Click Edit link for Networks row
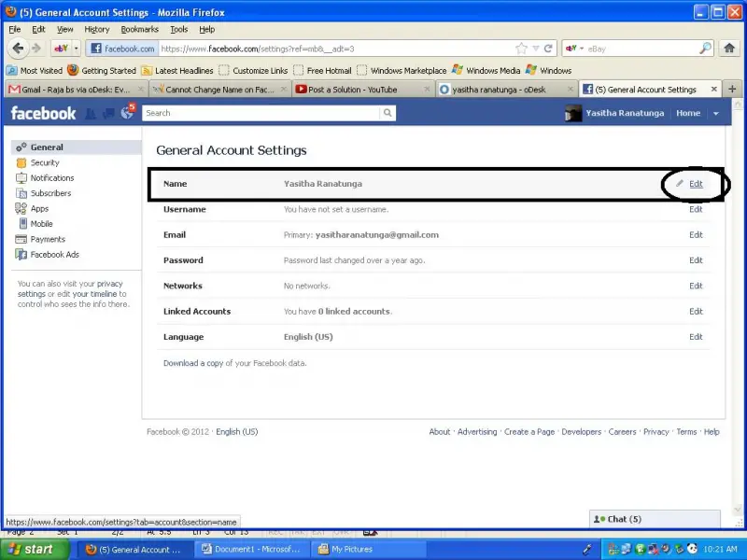The width and height of the screenshot is (747, 560). [x=696, y=286]
